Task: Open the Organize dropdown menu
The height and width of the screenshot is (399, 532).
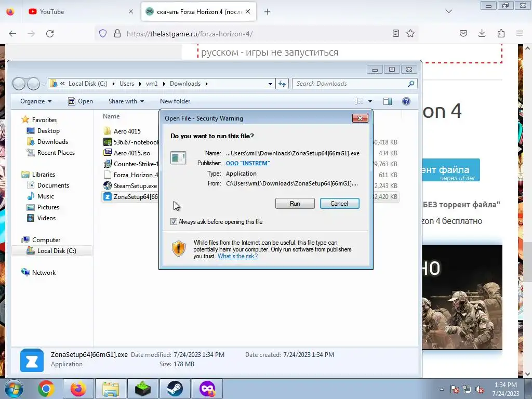Action: (36, 101)
